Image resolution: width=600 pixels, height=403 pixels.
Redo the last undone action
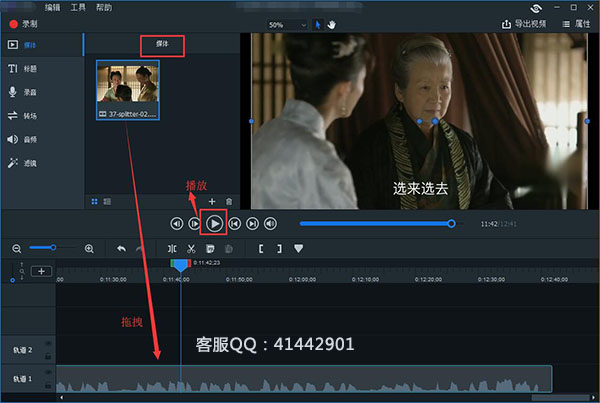pyautogui.click(x=140, y=249)
